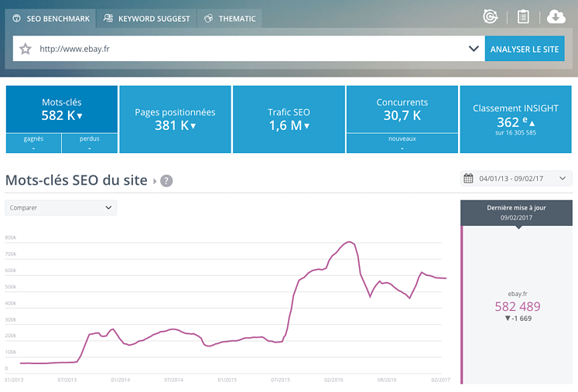Screen dimensions: 578x392
Task: Switch to the THEMATIC tab
Action: pos(230,19)
